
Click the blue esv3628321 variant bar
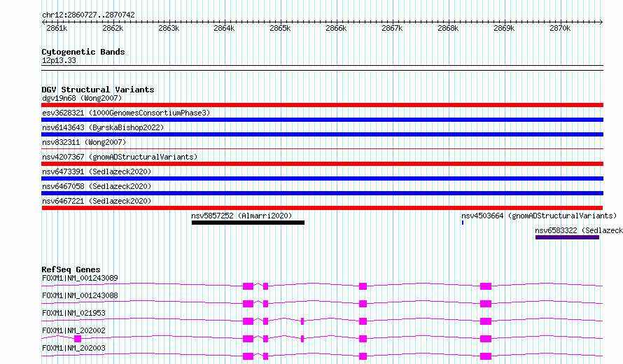tap(322, 120)
